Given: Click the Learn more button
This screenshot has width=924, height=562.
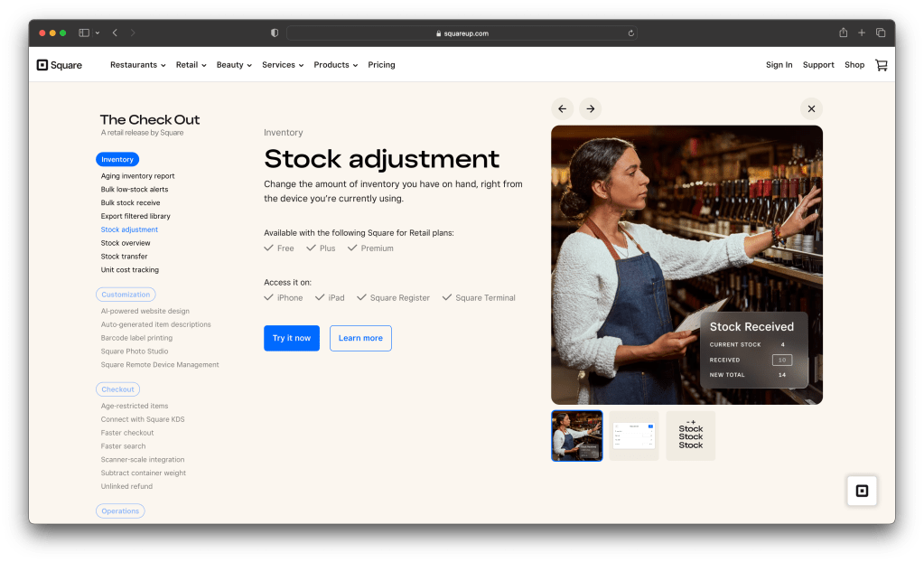Looking at the screenshot, I should [360, 338].
